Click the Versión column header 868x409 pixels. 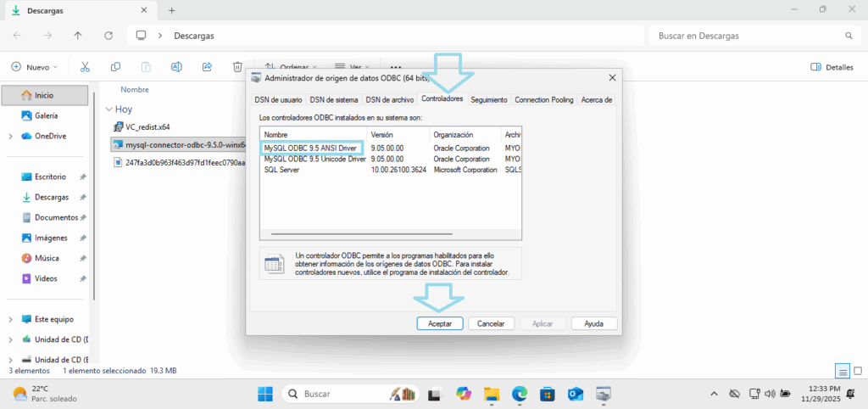coord(398,135)
